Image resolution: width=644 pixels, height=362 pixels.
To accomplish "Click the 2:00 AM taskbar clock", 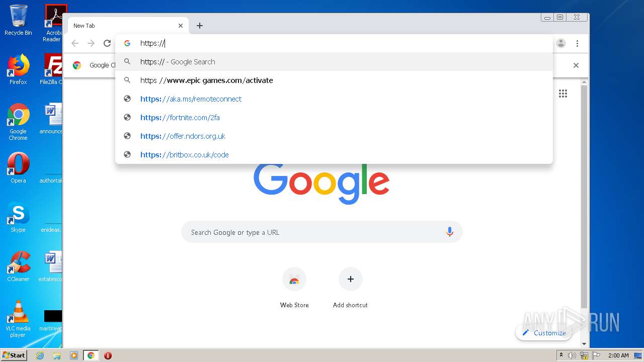I will click(x=618, y=355).
